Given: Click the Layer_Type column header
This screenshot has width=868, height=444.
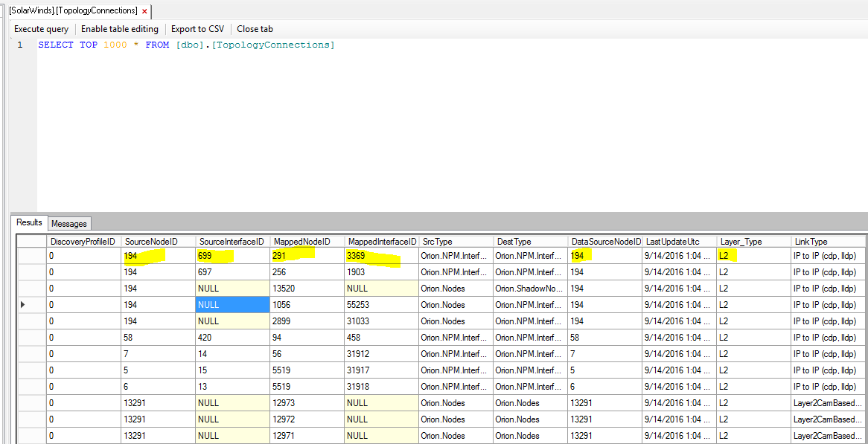Looking at the screenshot, I should point(754,242).
